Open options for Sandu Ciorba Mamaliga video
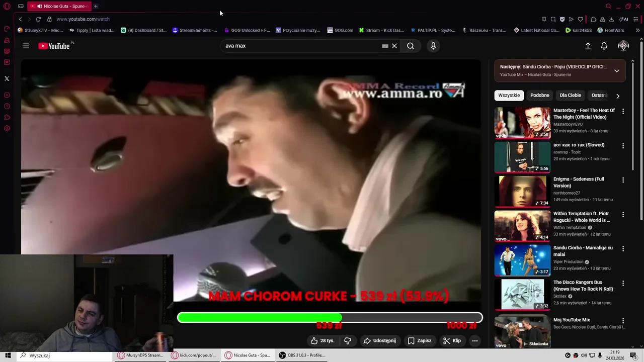This screenshot has width=644, height=362. pyautogui.click(x=623, y=249)
